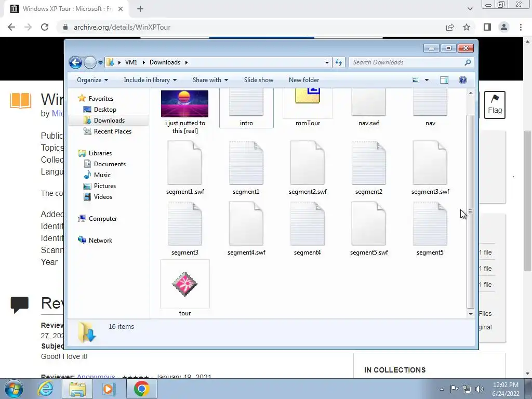This screenshot has width=532, height=399.
Task: Click the file list scrollbar up arrow
Action: click(471, 93)
